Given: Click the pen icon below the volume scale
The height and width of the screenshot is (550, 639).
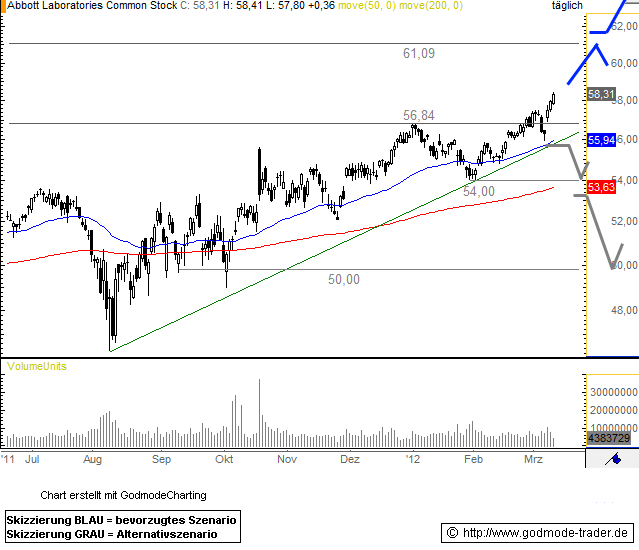Looking at the screenshot, I should 613,459.
